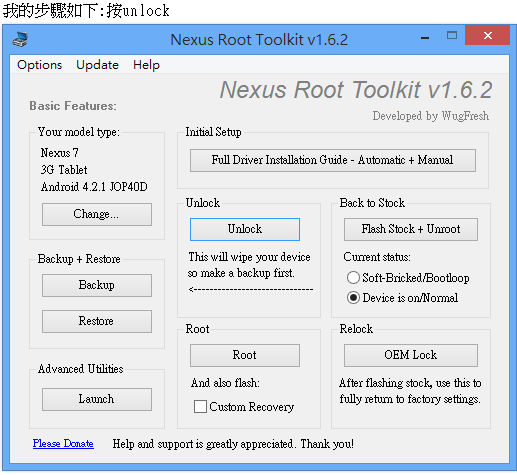The image size is (517, 475).
Task: Open the Help menu
Action: click(146, 65)
